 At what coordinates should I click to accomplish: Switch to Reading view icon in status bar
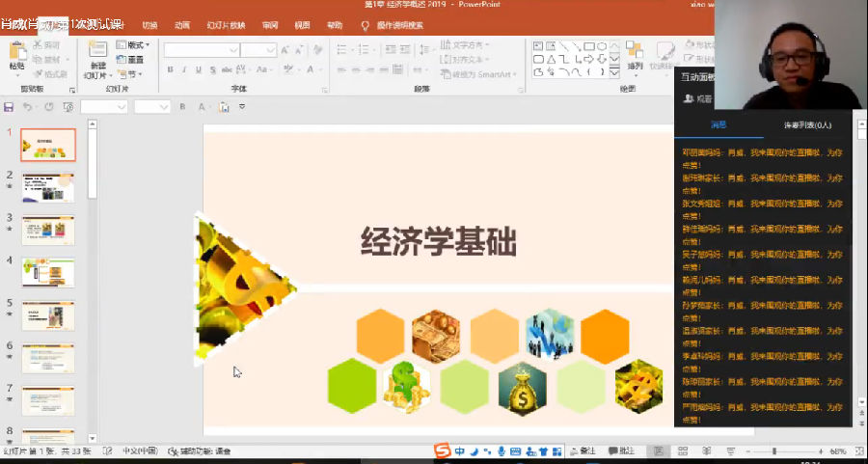pyautogui.click(x=706, y=451)
